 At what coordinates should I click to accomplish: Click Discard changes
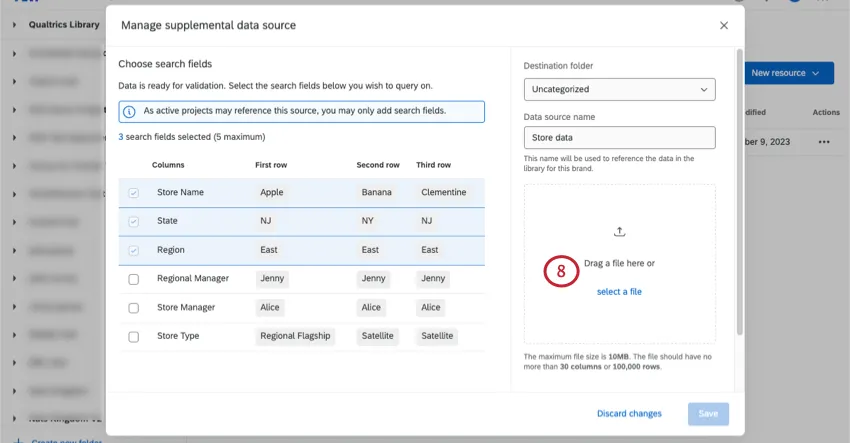click(x=629, y=414)
